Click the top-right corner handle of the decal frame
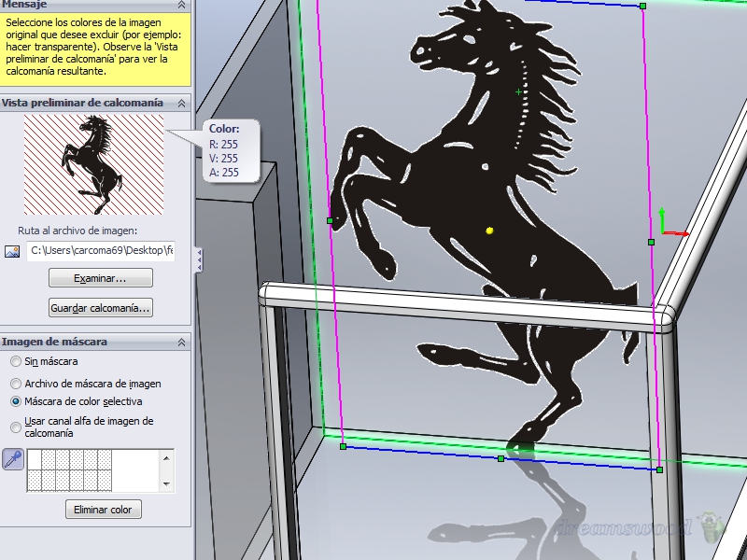Viewport: 747px width, 560px height. tap(643, 6)
